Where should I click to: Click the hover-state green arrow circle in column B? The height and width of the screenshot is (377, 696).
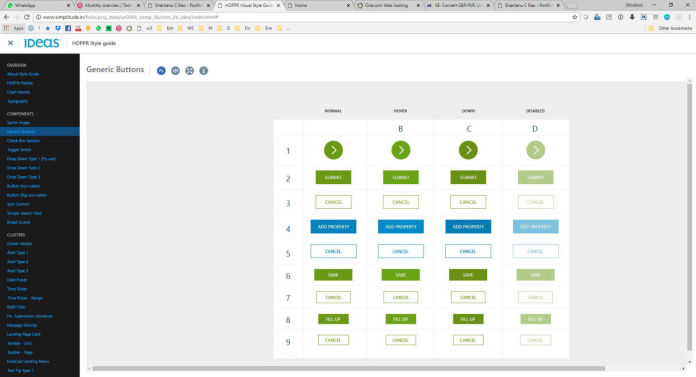coord(401,150)
